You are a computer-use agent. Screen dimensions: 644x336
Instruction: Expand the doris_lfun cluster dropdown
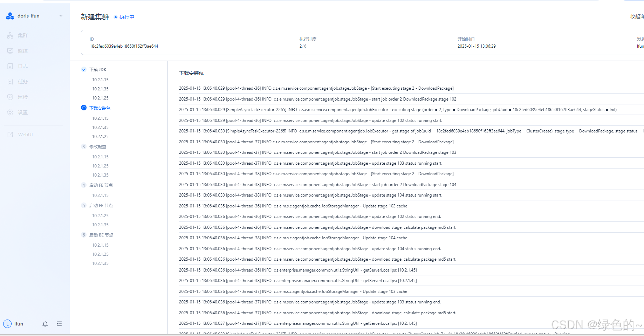point(61,16)
